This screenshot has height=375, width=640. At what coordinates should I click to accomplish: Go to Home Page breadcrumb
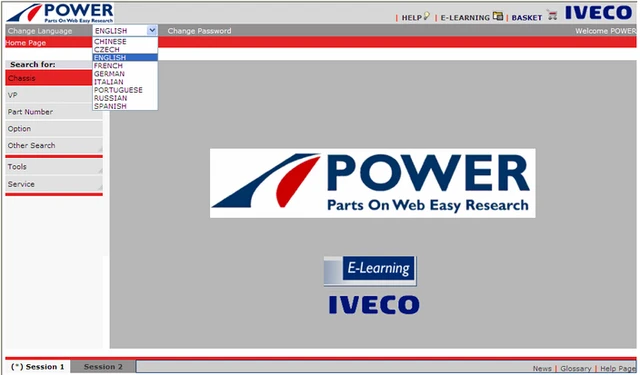[x=26, y=43]
